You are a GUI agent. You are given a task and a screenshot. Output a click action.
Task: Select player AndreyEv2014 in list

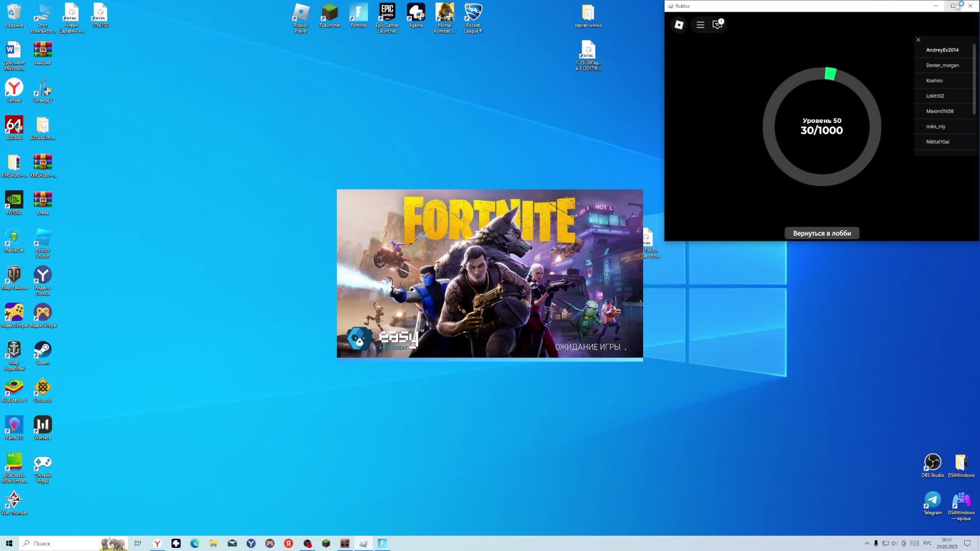[942, 50]
